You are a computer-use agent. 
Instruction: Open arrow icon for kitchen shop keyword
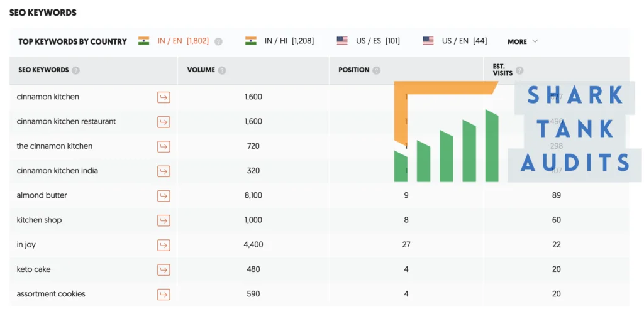click(164, 220)
